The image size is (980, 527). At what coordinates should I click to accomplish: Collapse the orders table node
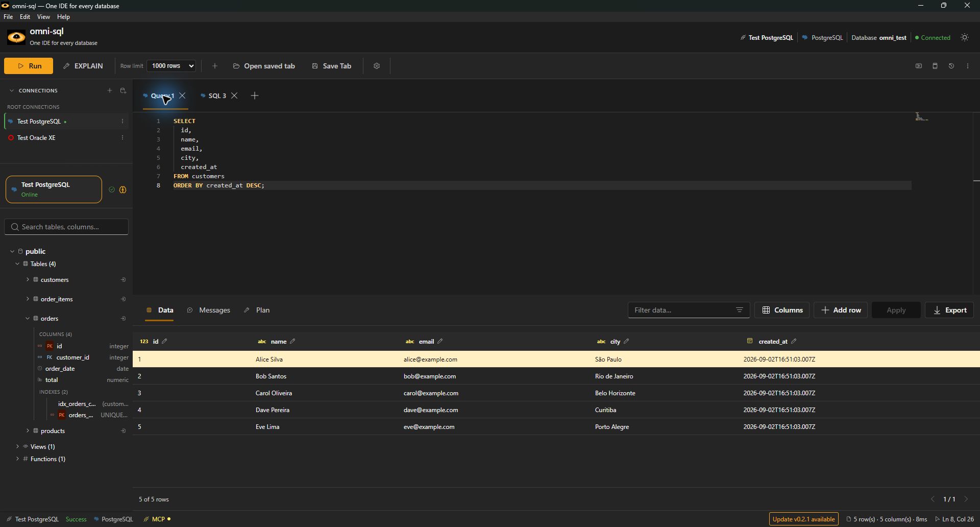28,319
